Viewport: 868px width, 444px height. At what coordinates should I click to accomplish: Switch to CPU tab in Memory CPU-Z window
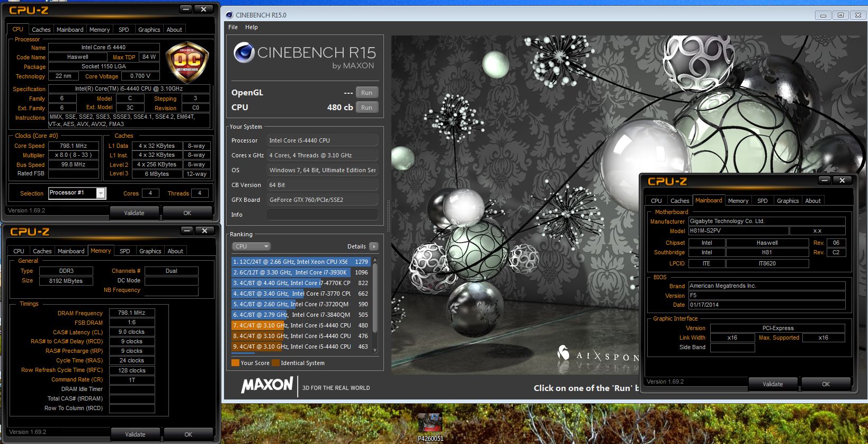pyautogui.click(x=19, y=251)
